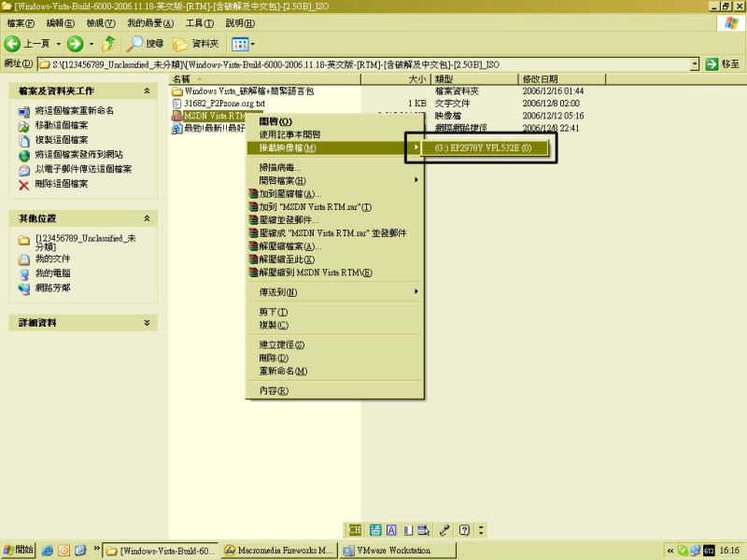This screenshot has width=747, height=560.
Task: Open the 檔案(F) menu
Action: 21,22
